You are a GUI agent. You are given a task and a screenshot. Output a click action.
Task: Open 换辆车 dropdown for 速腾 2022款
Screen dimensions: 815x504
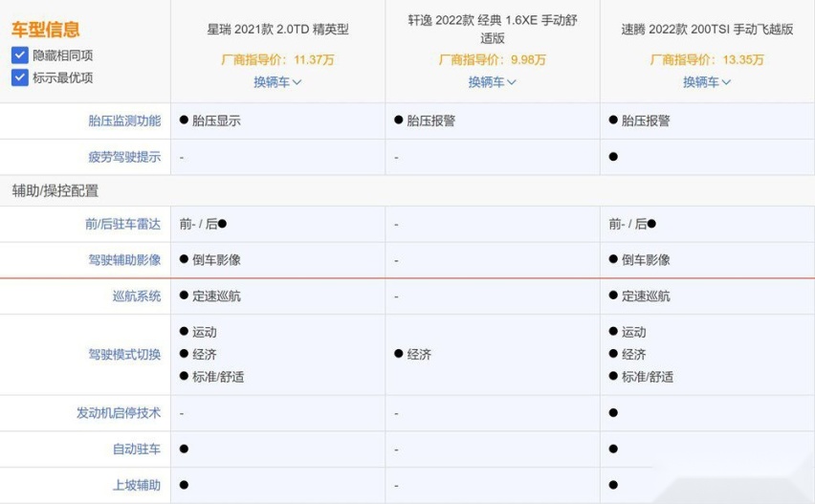coord(707,82)
